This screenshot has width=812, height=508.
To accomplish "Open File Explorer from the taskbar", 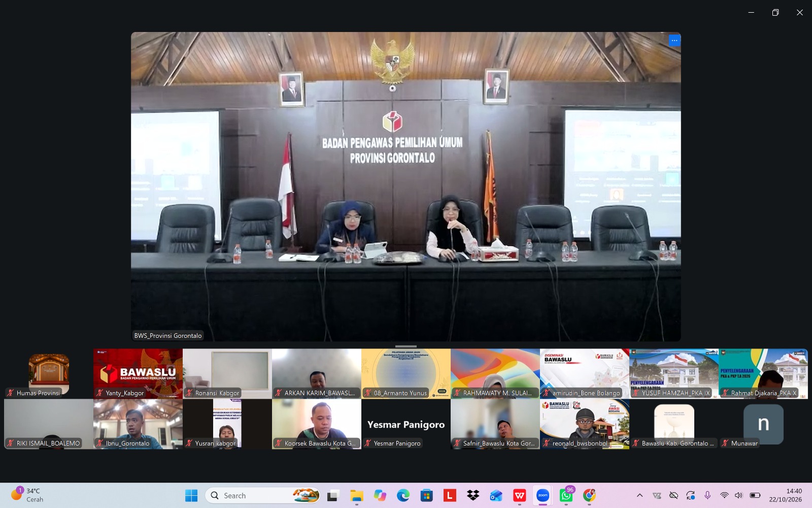I will point(356,495).
